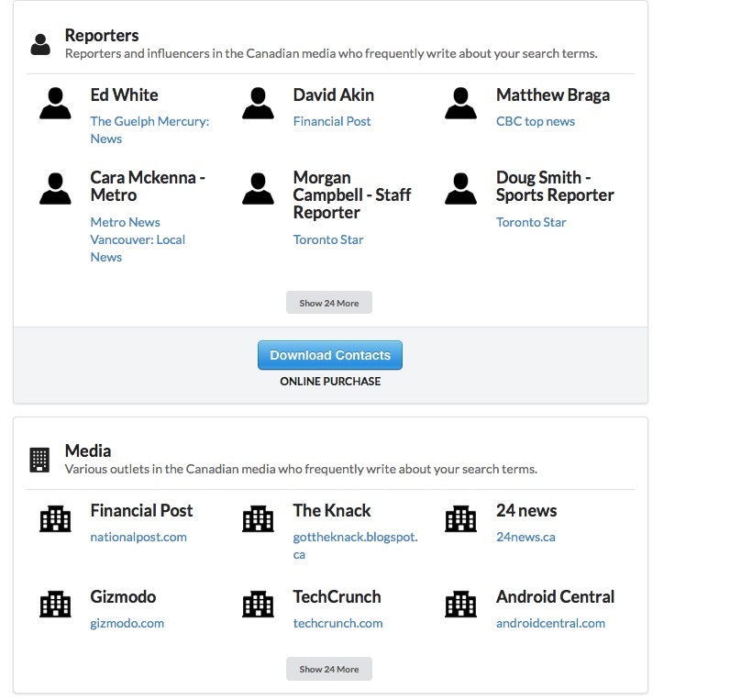Visit the gizmodo.com link

tap(127, 624)
